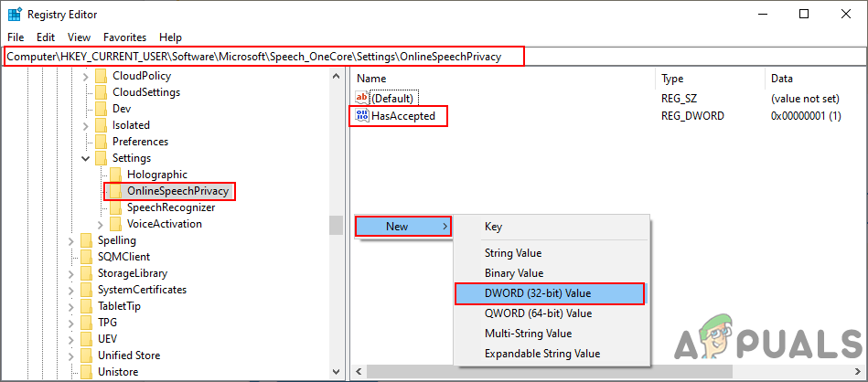Click tree pane scroll up arrow
Viewport: 868px width, 382px height.
click(x=336, y=76)
